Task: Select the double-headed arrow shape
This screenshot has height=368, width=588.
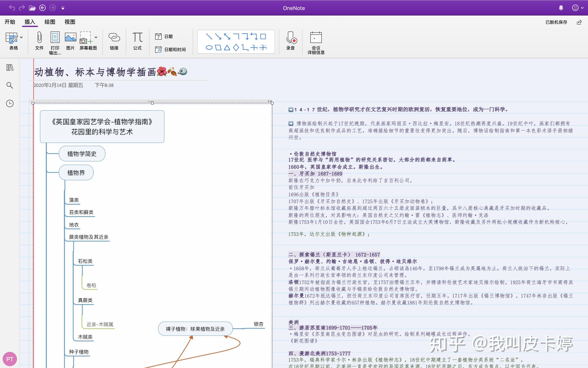Action: coord(227,37)
